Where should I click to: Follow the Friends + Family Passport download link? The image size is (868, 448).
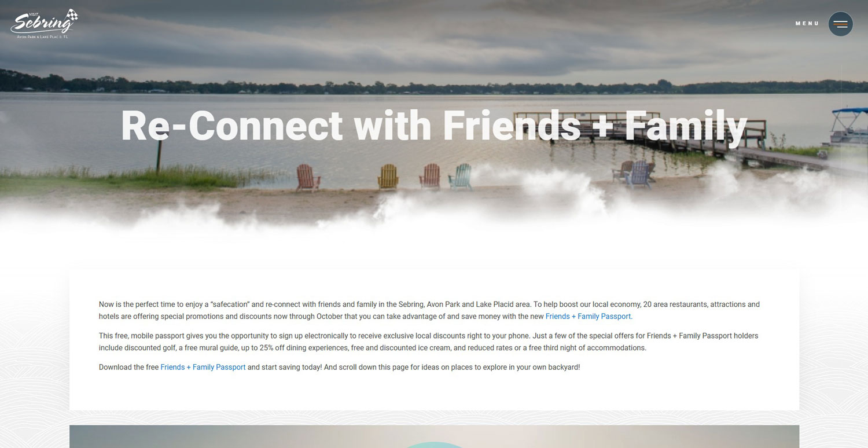pyautogui.click(x=203, y=367)
